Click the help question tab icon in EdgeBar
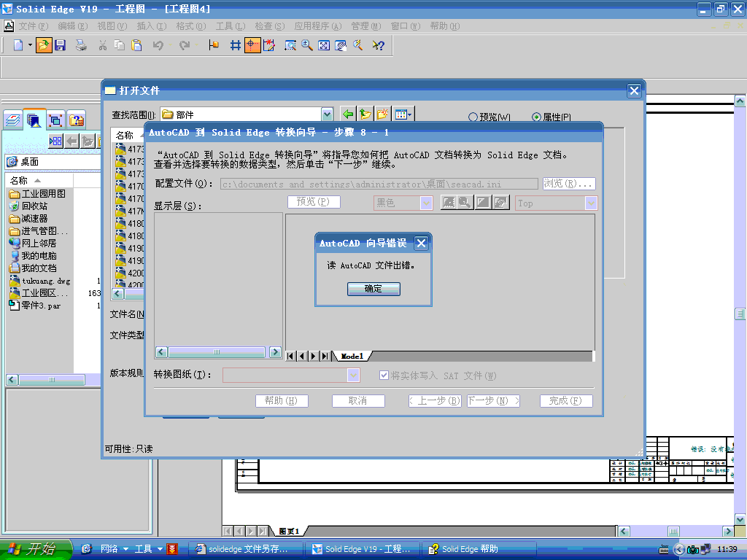747x560 pixels. pyautogui.click(x=76, y=120)
